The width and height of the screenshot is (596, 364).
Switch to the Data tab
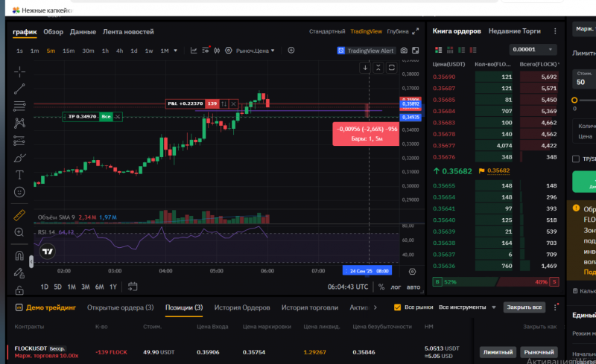point(83,32)
